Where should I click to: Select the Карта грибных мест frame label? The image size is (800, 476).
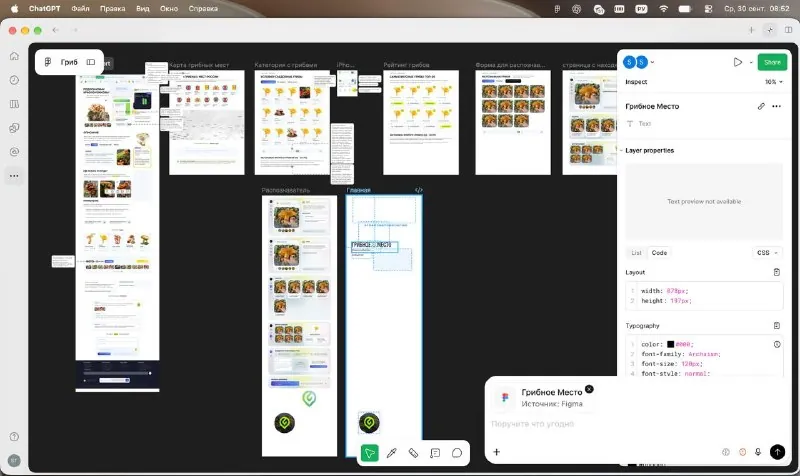coord(199,65)
